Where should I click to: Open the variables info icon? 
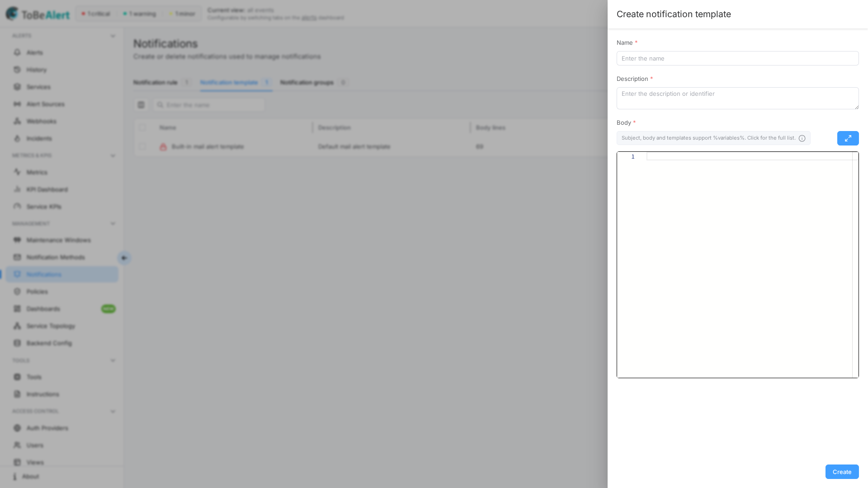click(x=802, y=138)
